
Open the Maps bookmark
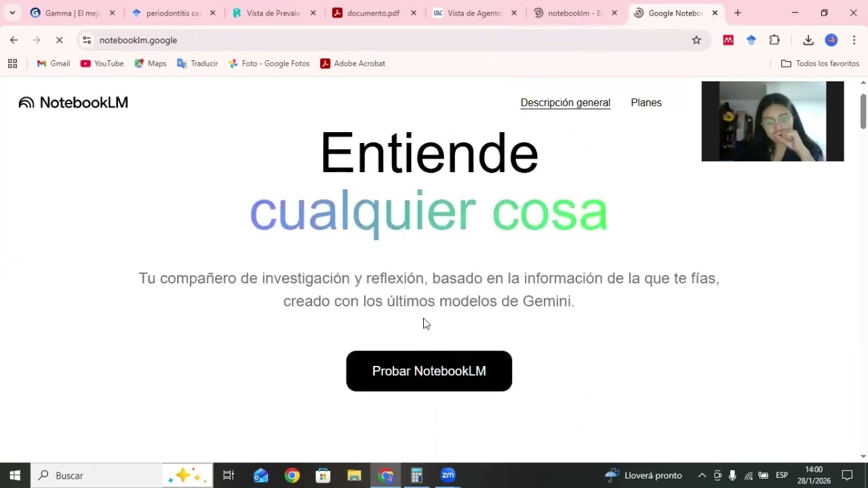(x=151, y=64)
